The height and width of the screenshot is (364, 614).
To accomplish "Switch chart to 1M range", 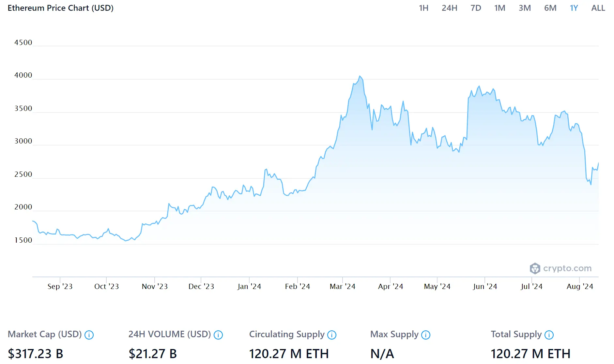I will point(499,8).
